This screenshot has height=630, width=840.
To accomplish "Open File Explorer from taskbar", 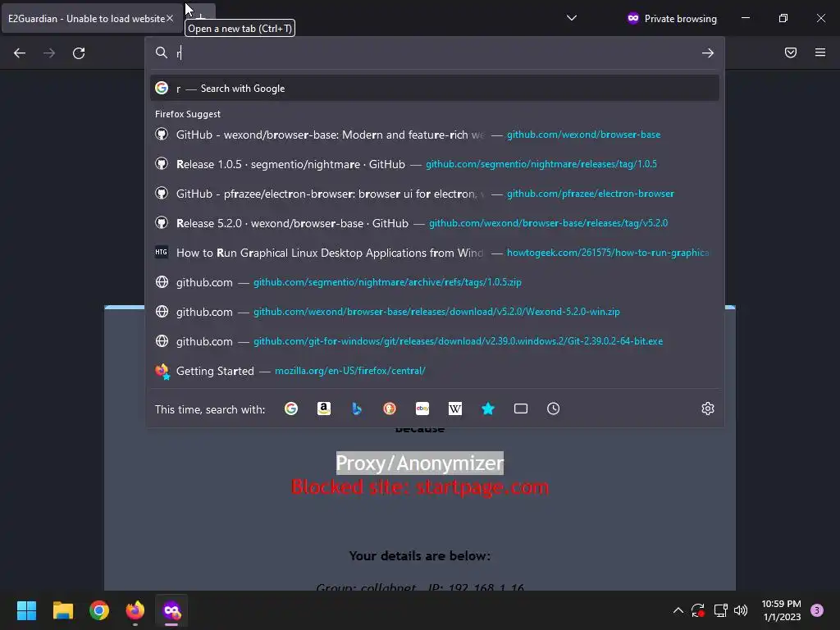I will (62, 610).
